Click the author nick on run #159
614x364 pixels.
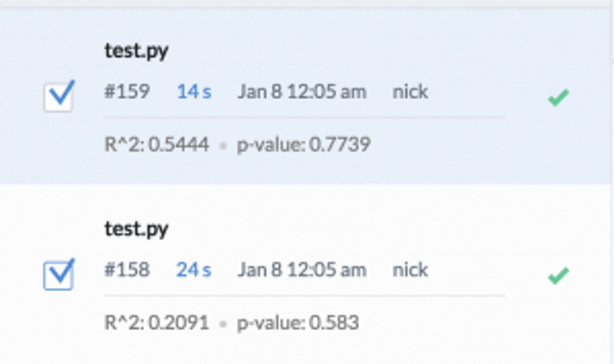[x=410, y=92]
